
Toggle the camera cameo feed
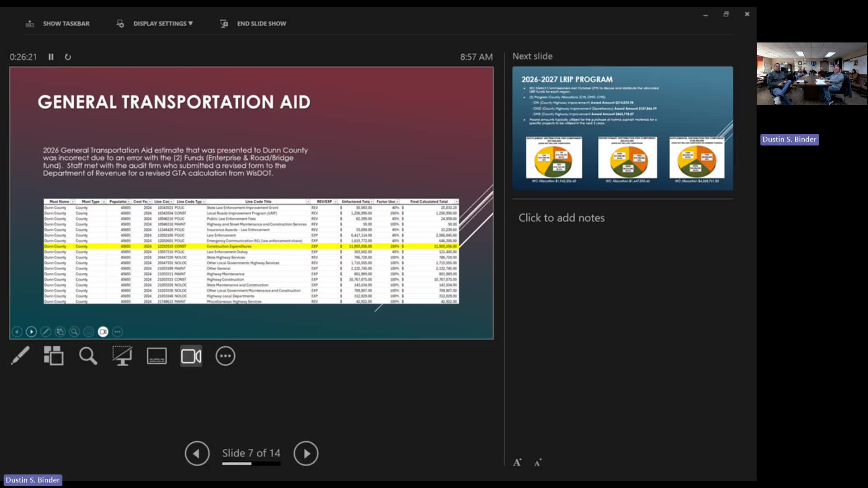pyautogui.click(x=191, y=356)
